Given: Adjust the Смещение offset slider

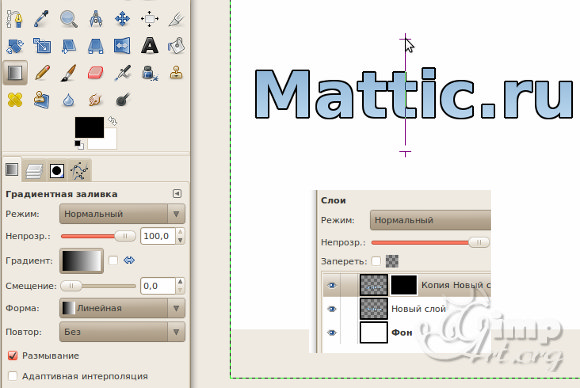Looking at the screenshot, I should click(x=98, y=286).
